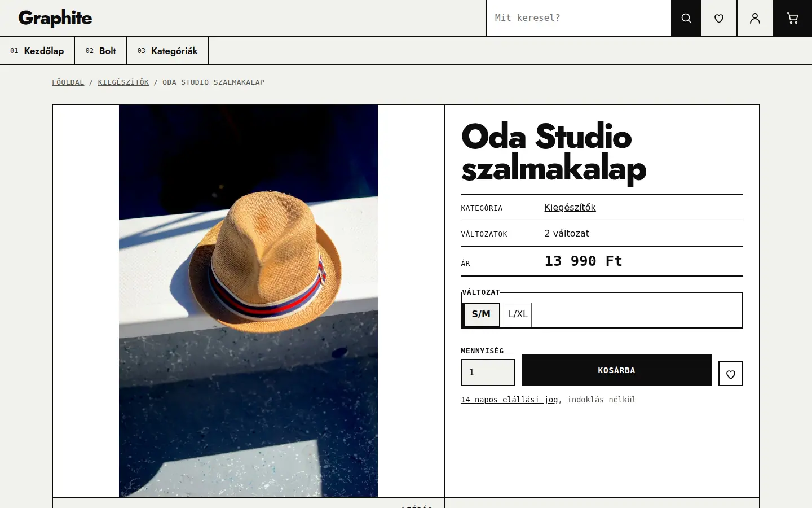Open the 14 napos elállási jog link

[509, 400]
